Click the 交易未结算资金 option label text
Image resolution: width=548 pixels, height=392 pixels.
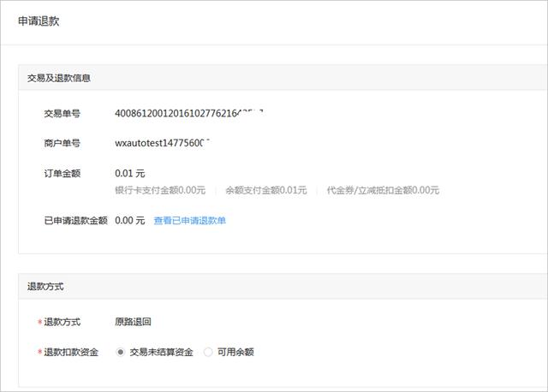[161, 352]
